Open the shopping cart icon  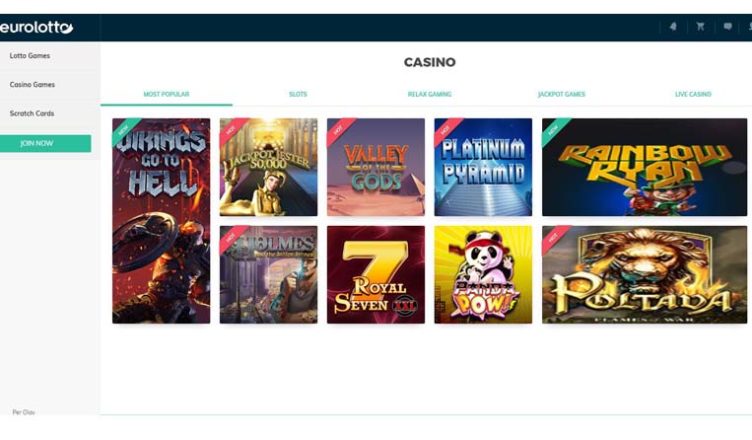[x=700, y=27]
